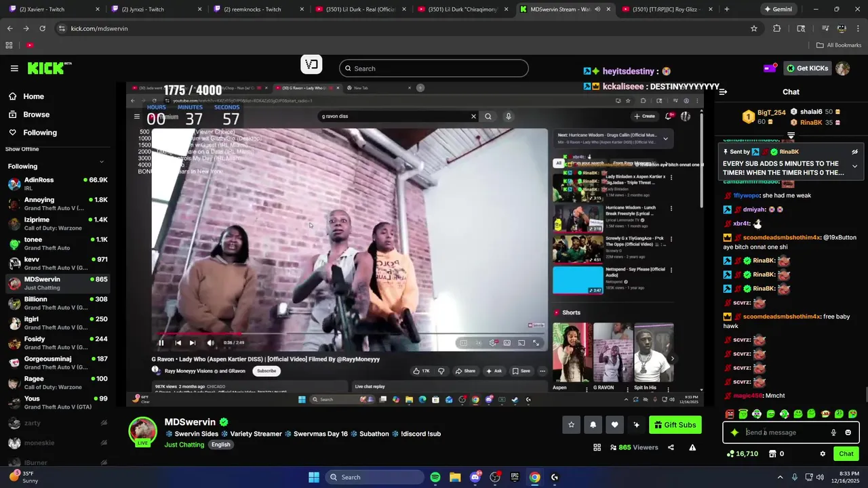Reload the page in Chrome
This screenshot has height=488, width=868.
42,28
